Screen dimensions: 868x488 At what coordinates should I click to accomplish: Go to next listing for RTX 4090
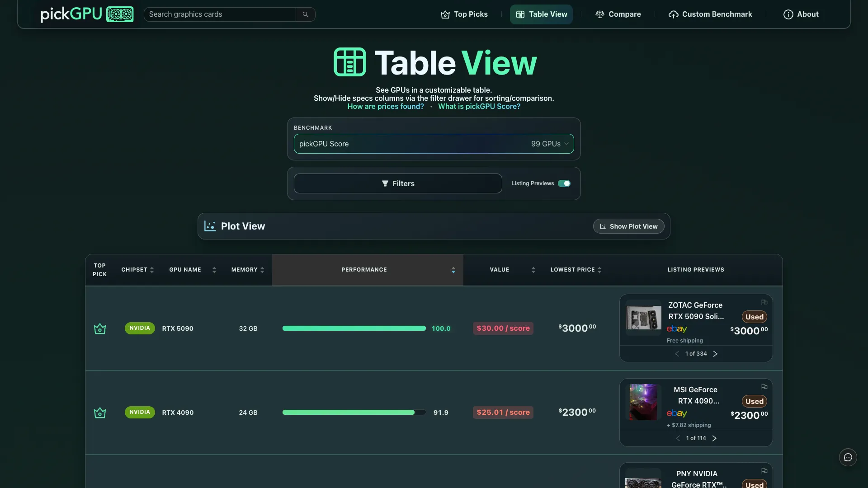coord(714,438)
